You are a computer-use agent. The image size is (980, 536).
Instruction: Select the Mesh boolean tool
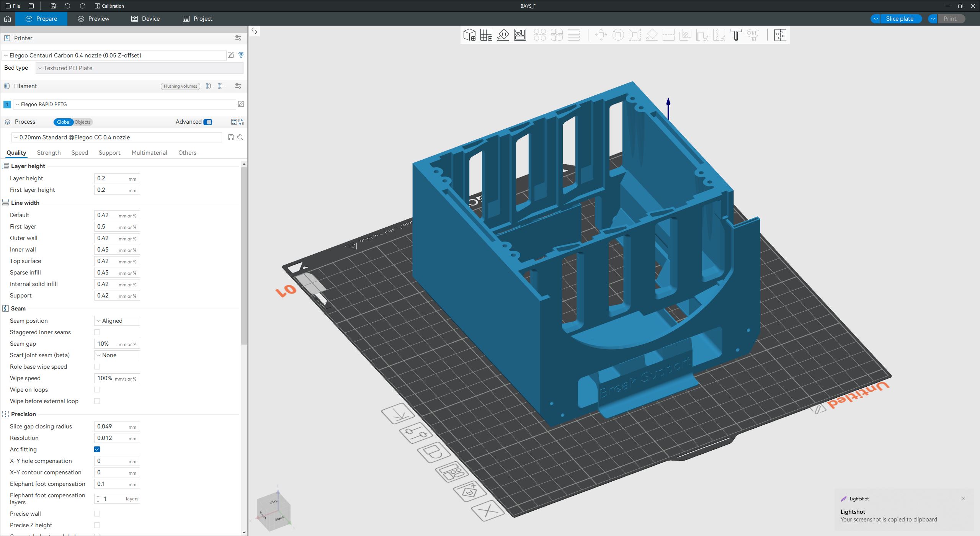[685, 35]
